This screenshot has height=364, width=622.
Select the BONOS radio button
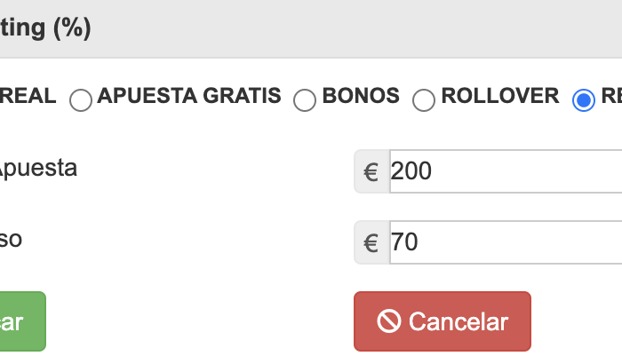coord(305,100)
